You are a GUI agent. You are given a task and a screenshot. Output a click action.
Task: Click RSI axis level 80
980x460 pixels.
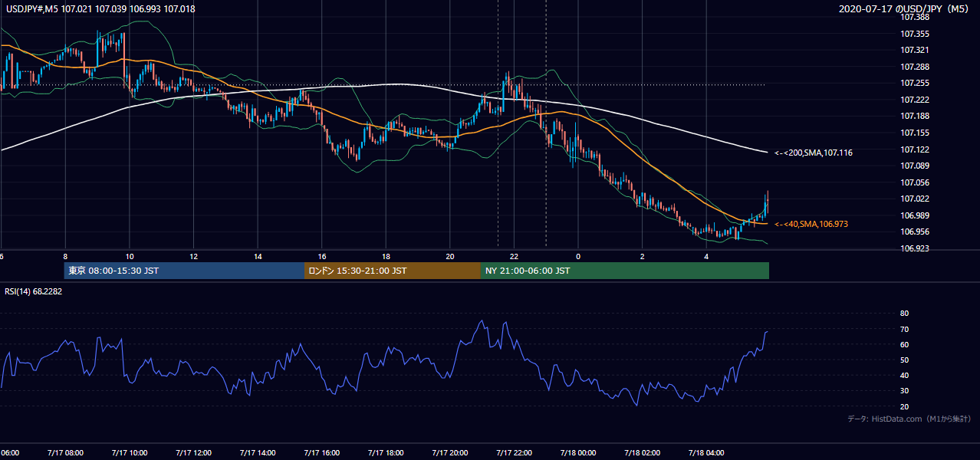(x=904, y=314)
